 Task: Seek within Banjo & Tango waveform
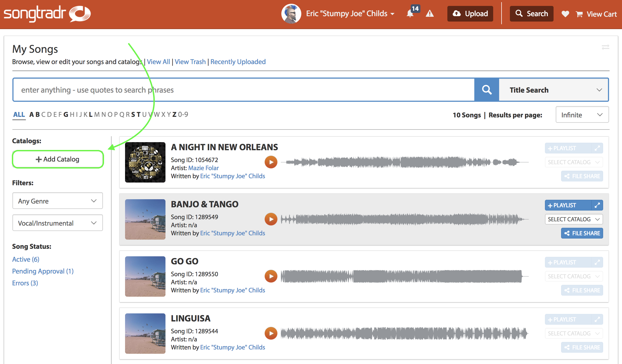405,219
